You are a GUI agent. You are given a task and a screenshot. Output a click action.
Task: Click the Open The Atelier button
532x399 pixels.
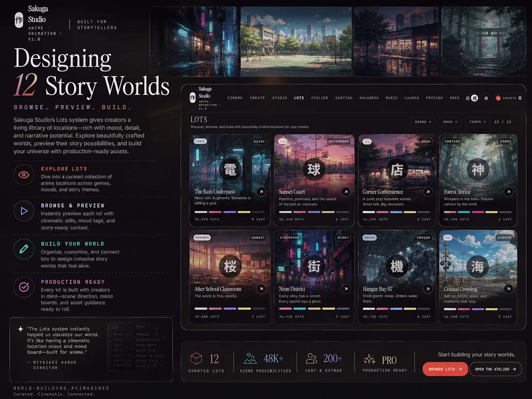pos(495,369)
